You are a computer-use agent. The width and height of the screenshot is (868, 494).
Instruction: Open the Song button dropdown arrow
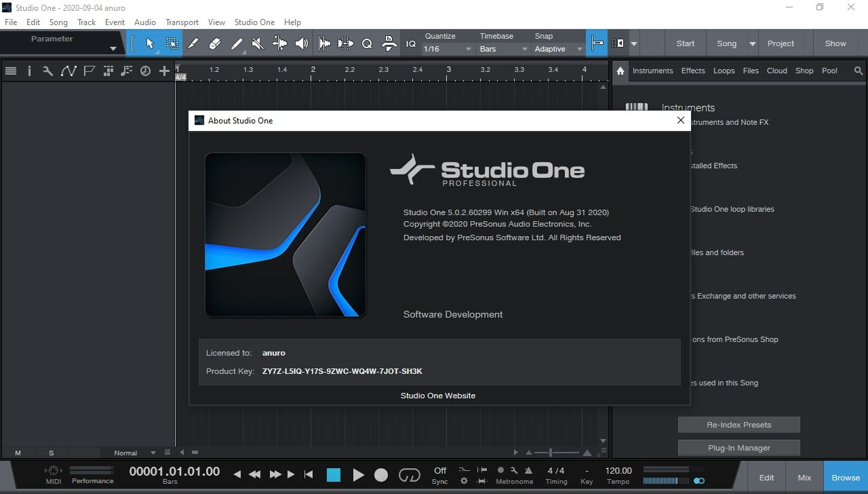click(x=752, y=43)
